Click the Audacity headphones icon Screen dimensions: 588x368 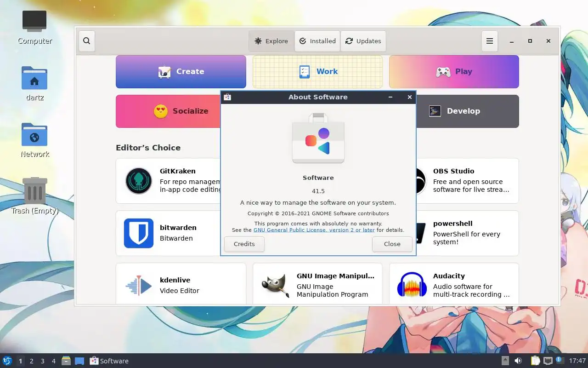point(412,285)
